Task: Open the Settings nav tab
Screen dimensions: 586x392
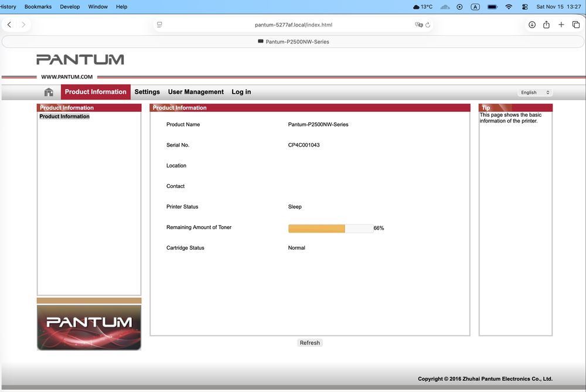Action: click(147, 92)
